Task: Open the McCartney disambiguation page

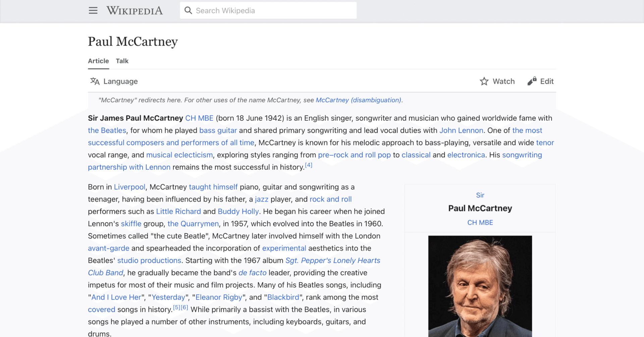Action: [358, 100]
